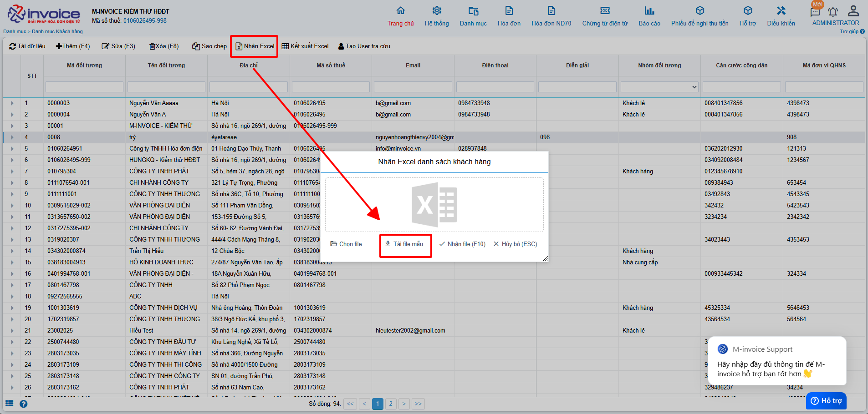Click Tải file mẫu button
Screen dimensions: 868x414
tap(404, 244)
